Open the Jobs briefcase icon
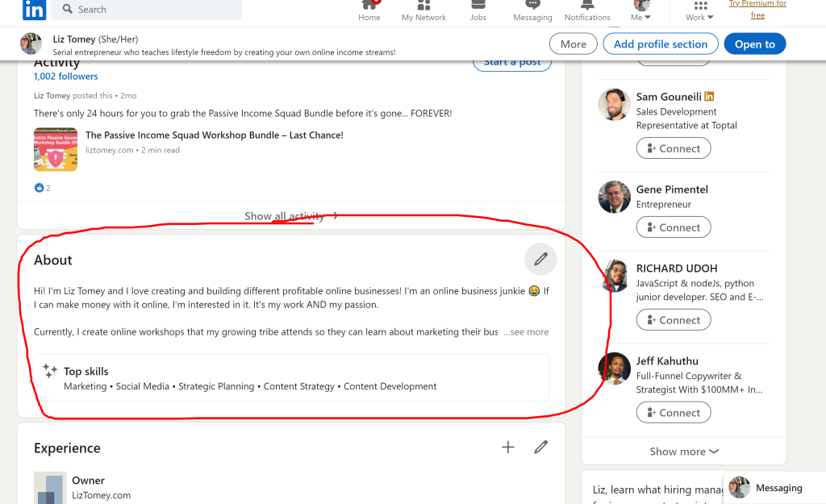The image size is (826, 504). click(x=478, y=5)
